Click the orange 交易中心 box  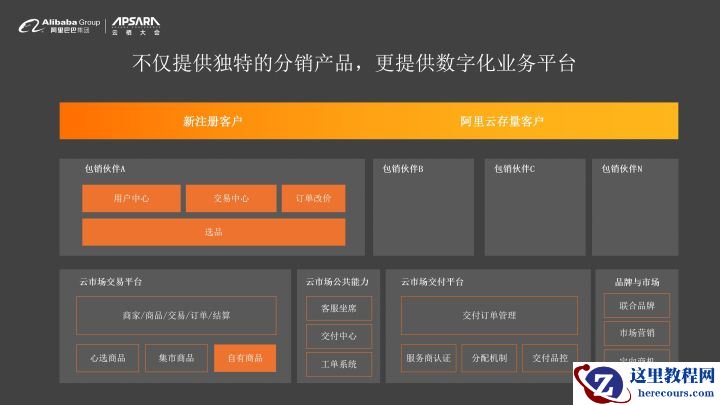tap(231, 198)
